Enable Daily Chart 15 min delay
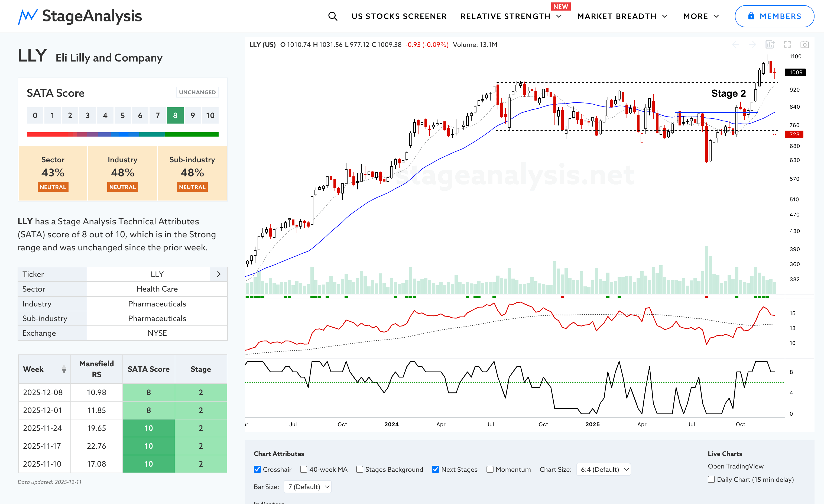Viewport: 824px width, 504px height. point(711,479)
